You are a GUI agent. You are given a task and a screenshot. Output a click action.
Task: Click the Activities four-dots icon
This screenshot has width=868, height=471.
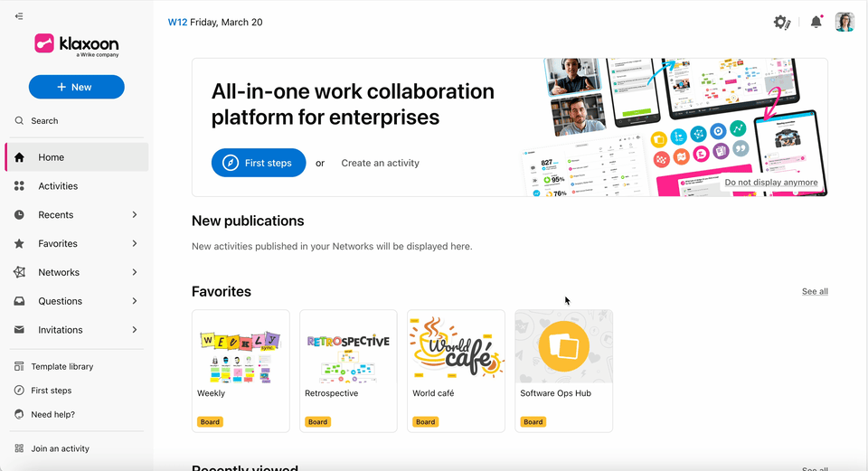19,186
